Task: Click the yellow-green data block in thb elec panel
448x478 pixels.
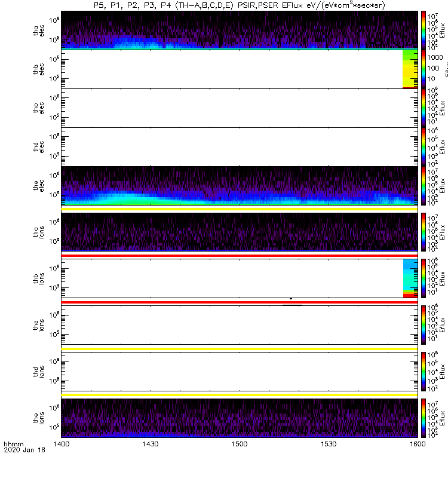Action: click(x=410, y=69)
